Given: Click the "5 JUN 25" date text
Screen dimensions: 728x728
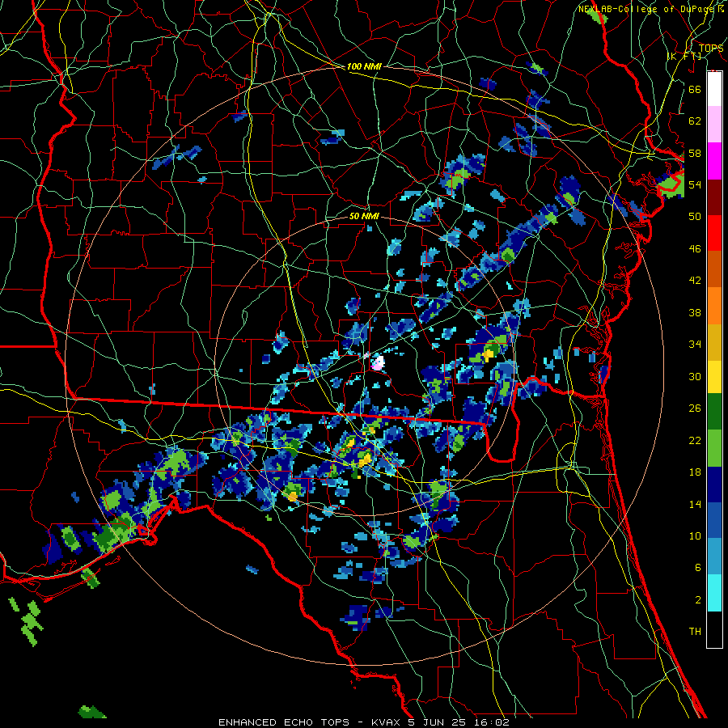Looking at the screenshot, I should [437, 722].
